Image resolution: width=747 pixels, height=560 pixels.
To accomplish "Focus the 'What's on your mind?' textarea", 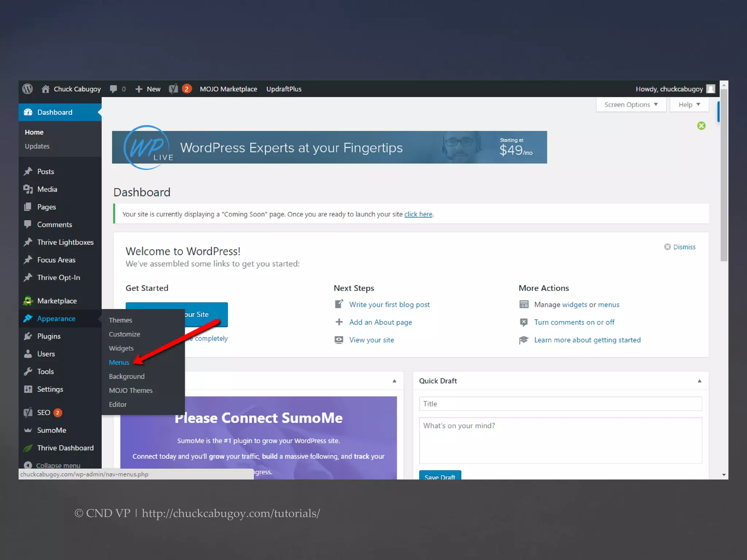I will pos(560,440).
